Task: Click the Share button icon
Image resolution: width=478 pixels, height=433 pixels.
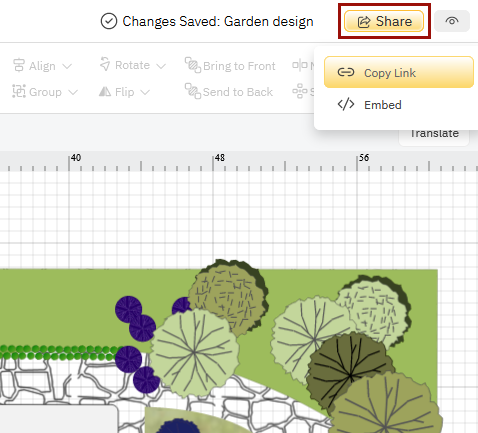Action: (x=364, y=22)
